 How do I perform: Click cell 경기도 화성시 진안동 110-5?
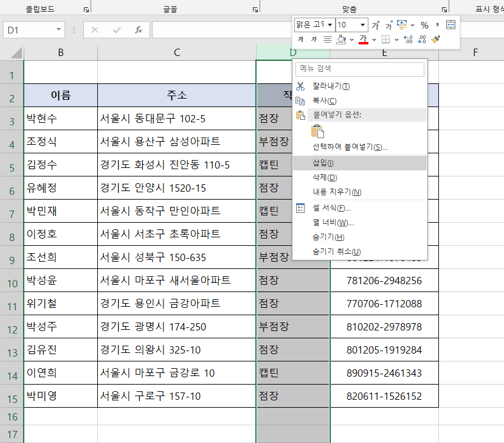(x=177, y=165)
